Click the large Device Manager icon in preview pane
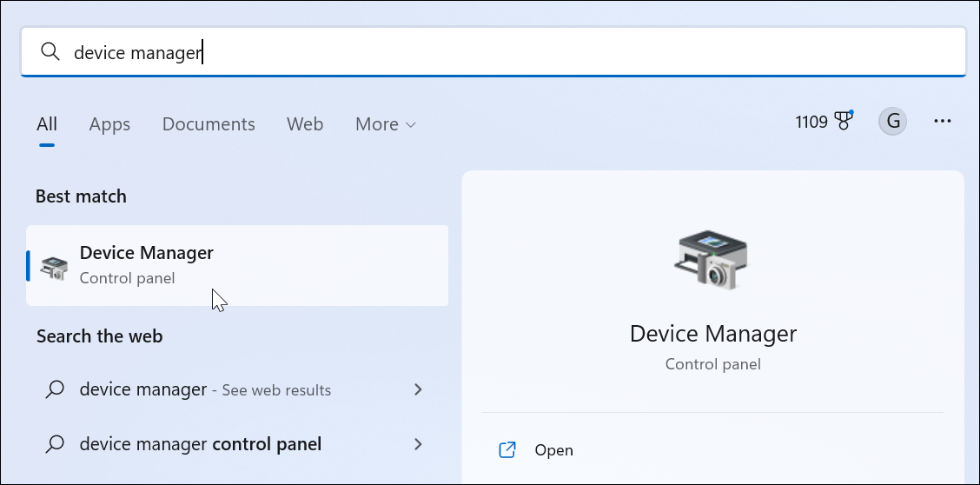The width and height of the screenshot is (980, 485). (712, 259)
